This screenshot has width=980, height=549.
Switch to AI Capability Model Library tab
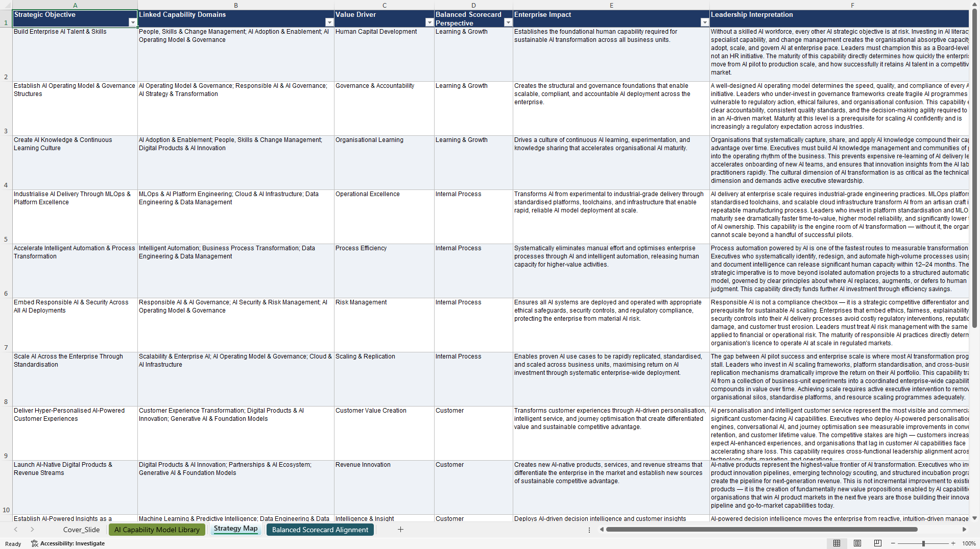[x=157, y=530]
